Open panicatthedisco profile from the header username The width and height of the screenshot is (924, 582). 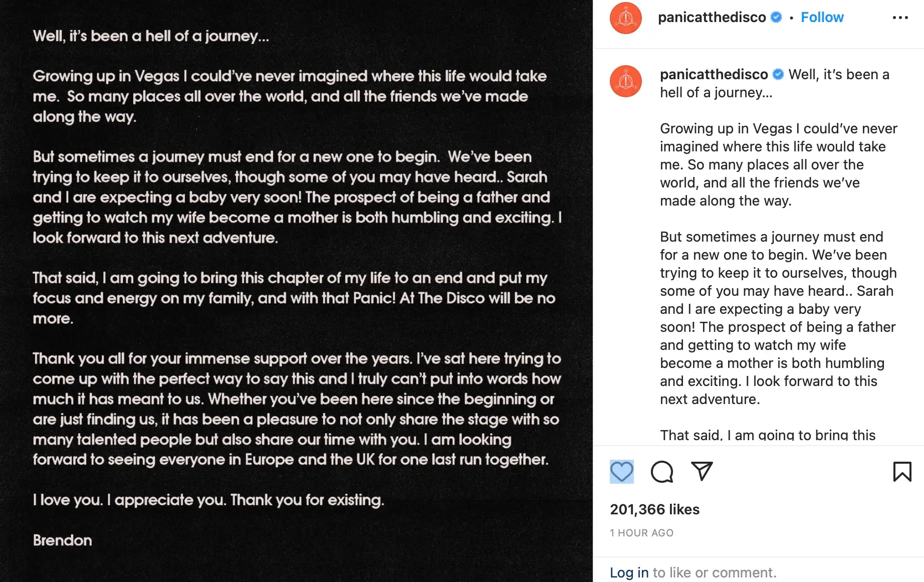tap(712, 18)
